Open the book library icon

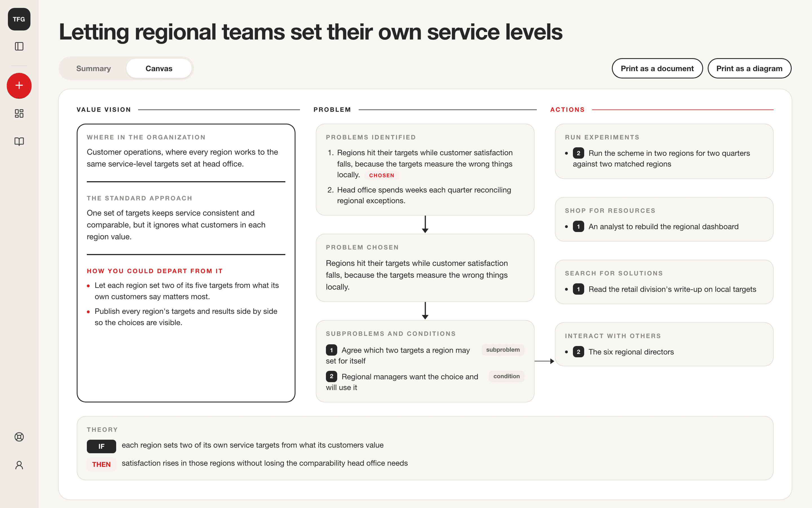(x=19, y=141)
